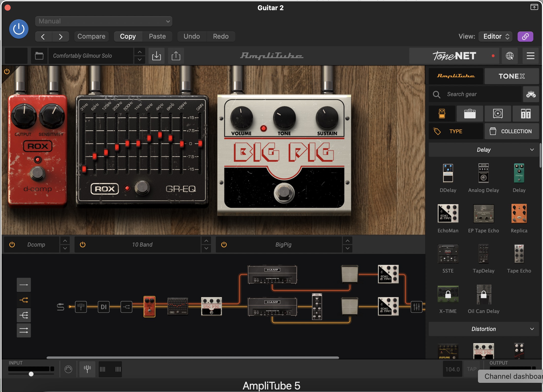Click the TAP tempo button
Image resolution: width=543 pixels, height=392 pixels.
click(472, 369)
